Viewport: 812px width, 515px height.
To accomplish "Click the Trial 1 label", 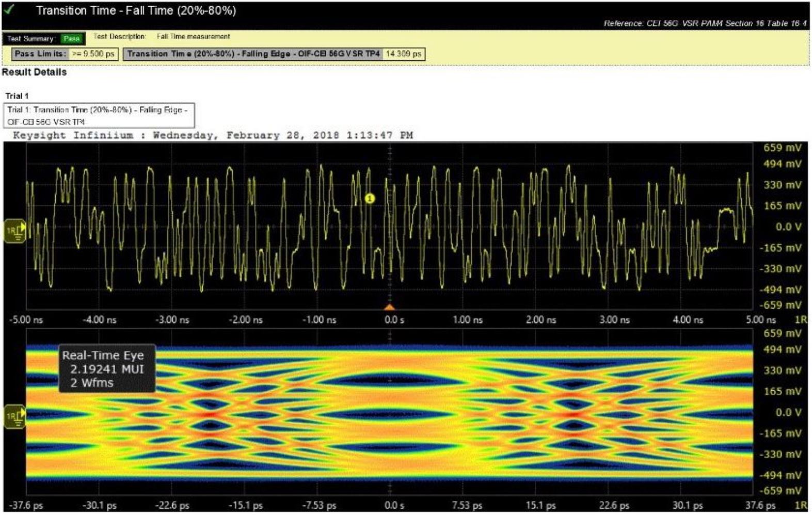I will [x=17, y=96].
